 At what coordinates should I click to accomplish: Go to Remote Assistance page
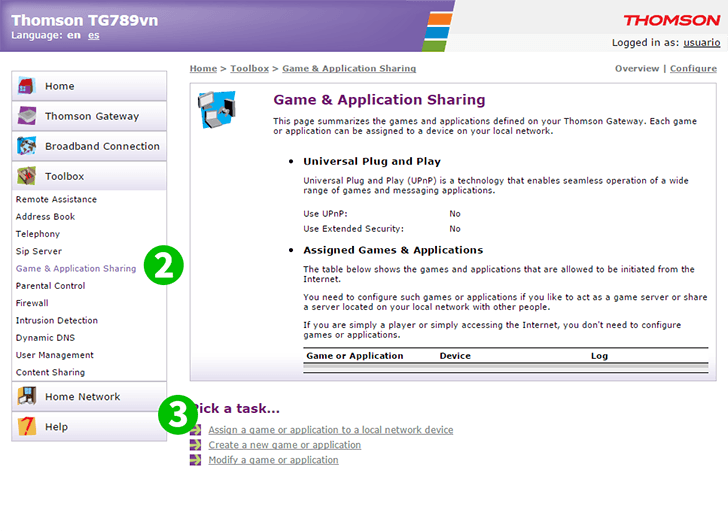pyautogui.click(x=56, y=199)
